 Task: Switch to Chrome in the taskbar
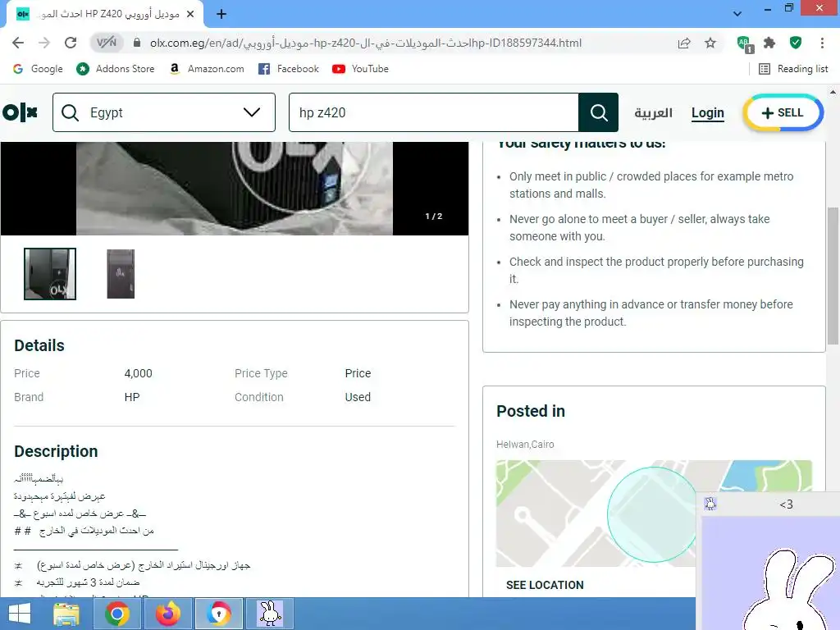[x=116, y=614]
